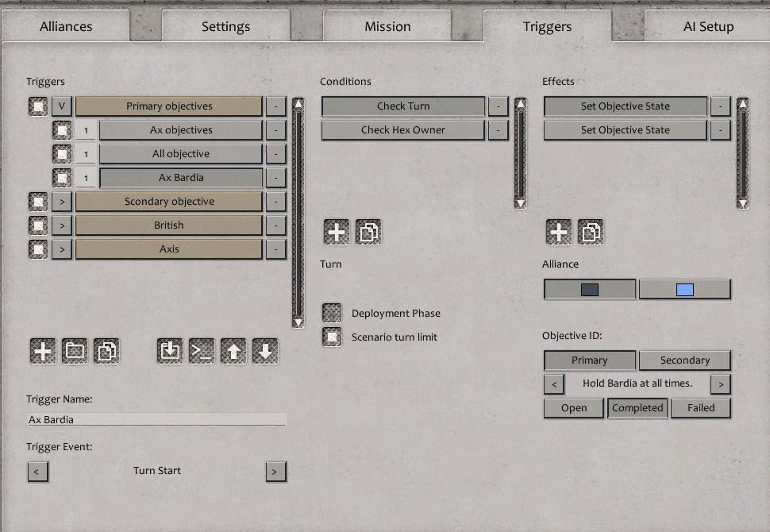Image resolution: width=770 pixels, height=532 pixels.
Task: Select the Triggers tab
Action: (548, 26)
